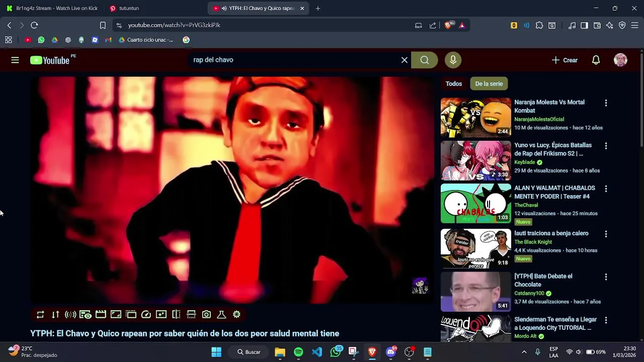Open a new browser tab with plus

click(x=317, y=8)
